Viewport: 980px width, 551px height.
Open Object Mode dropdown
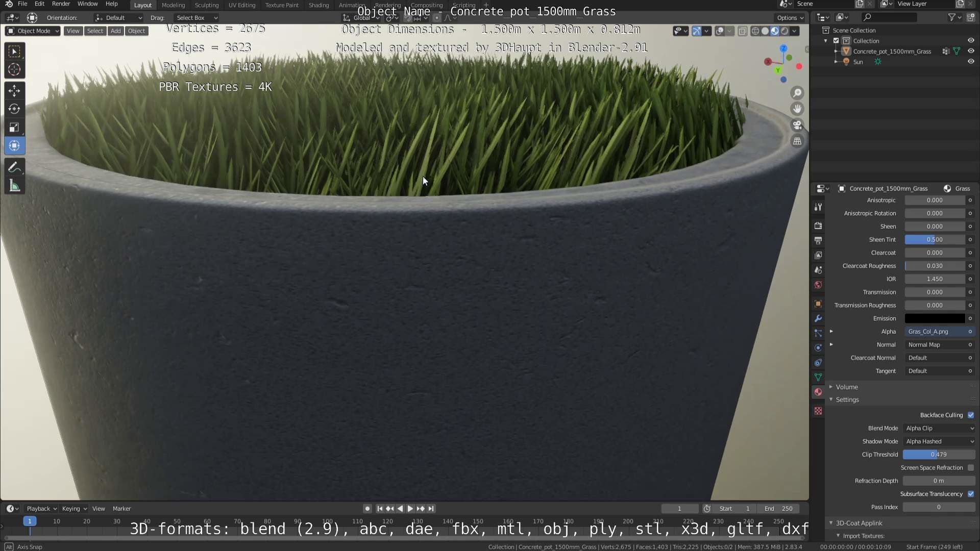point(33,31)
